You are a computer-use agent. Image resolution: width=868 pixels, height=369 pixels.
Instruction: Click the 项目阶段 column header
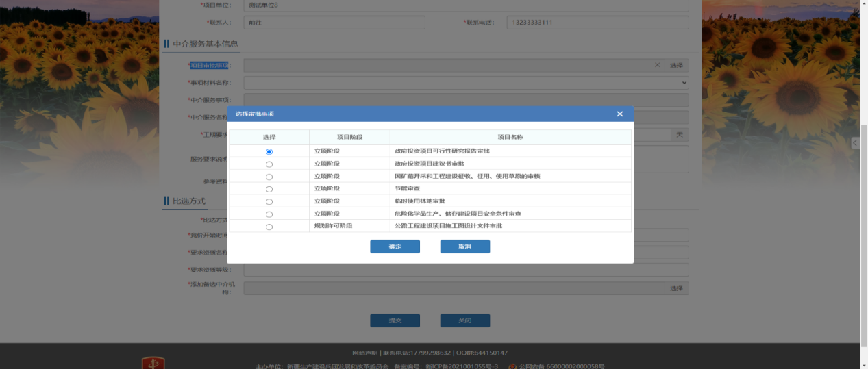point(349,137)
